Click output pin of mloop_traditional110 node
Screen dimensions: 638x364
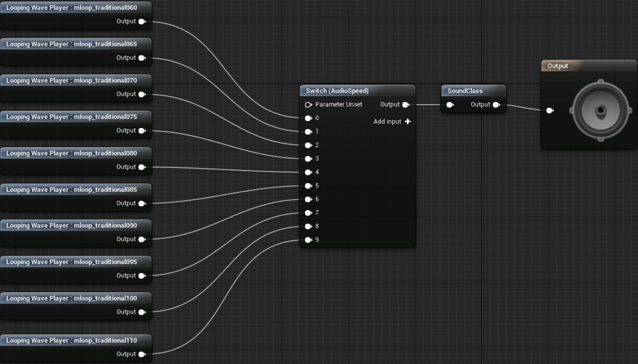coord(142,354)
